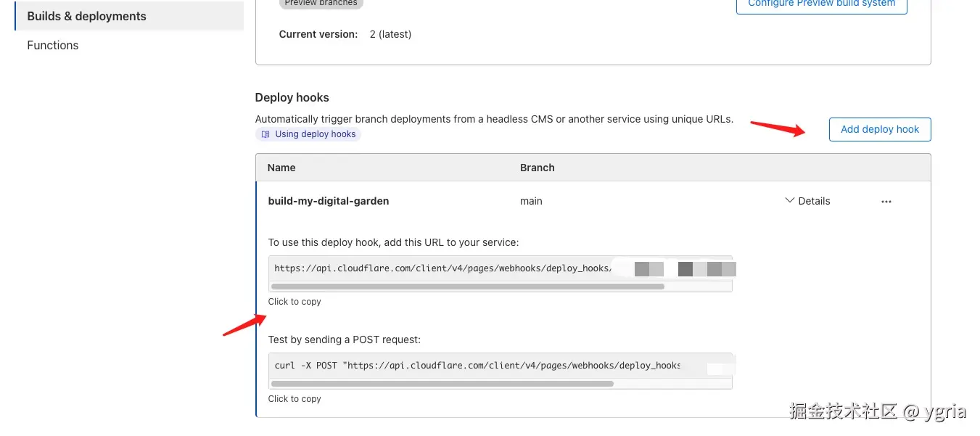This screenshot has height=436, width=980.
Task: Select the build-my-digital-garden hook name
Action: (x=329, y=201)
